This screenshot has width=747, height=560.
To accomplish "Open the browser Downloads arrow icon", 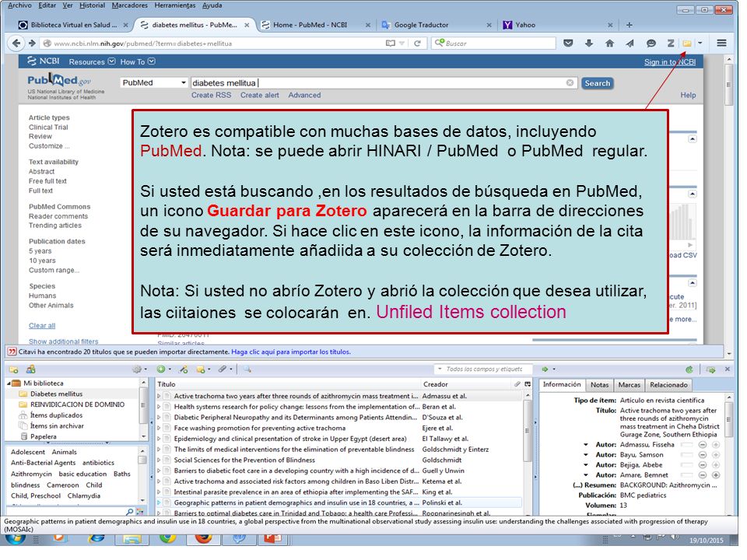I will click(589, 44).
